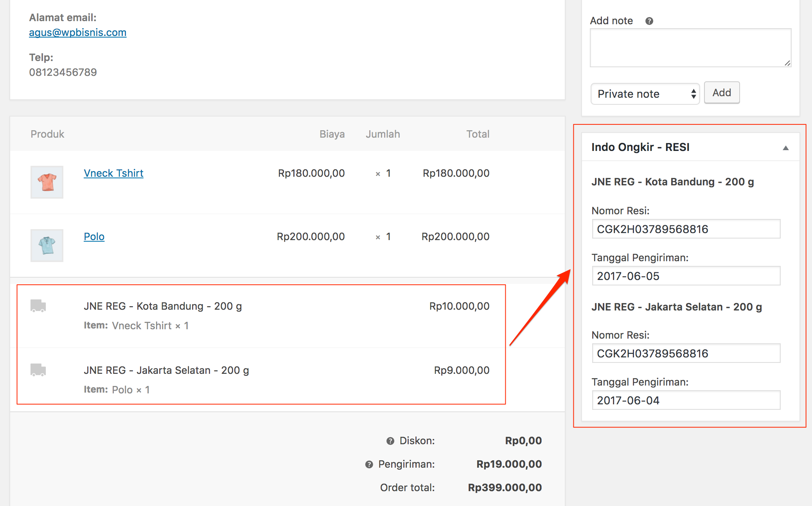Open the Add note help tooltip icon

[x=649, y=21]
